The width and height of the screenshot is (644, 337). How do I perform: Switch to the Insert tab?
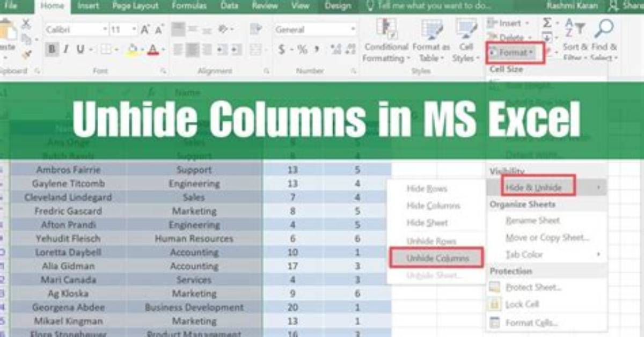point(88,6)
